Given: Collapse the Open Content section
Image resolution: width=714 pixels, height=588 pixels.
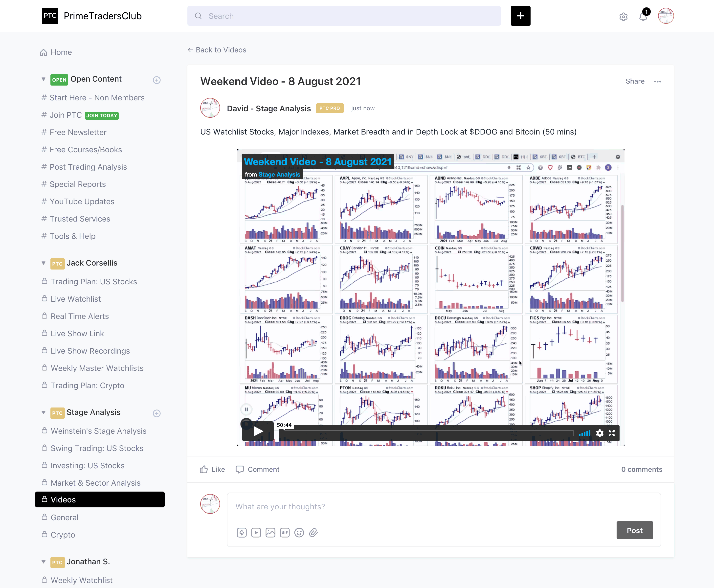Looking at the screenshot, I should coord(43,79).
